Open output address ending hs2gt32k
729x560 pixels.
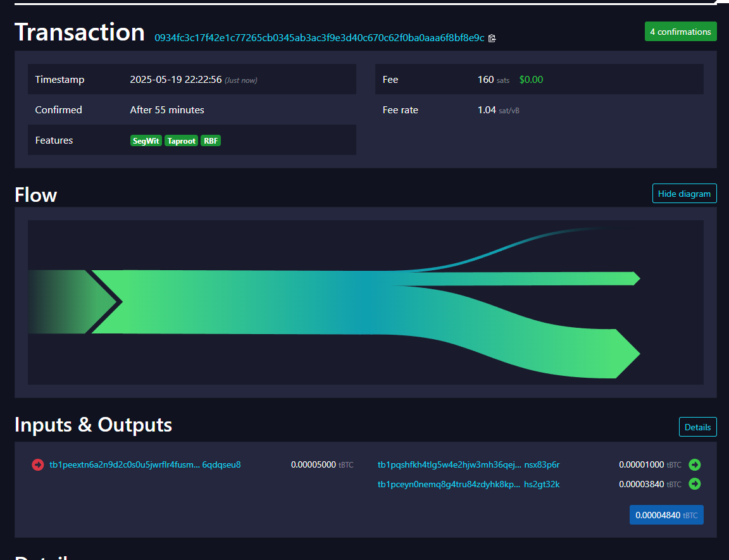pyautogui.click(x=469, y=484)
